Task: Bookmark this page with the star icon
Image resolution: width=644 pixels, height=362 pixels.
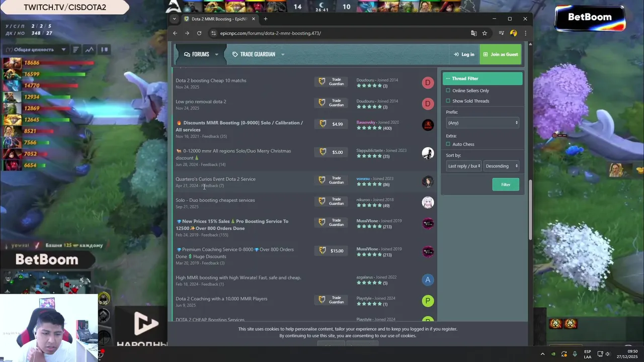Action: coord(485,33)
